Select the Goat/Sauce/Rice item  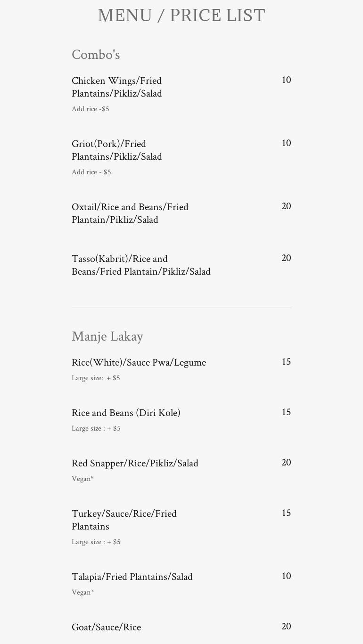click(107, 627)
